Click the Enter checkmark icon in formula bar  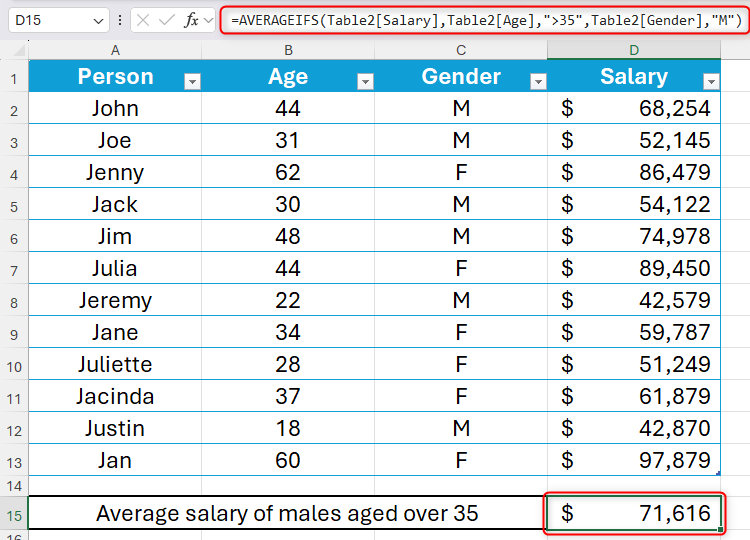(x=166, y=20)
